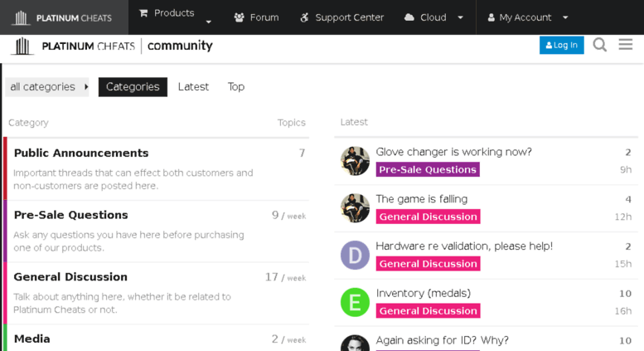Click the 15h timestamp on Hardware re validation
This screenshot has height=351, width=644.
pyautogui.click(x=623, y=264)
